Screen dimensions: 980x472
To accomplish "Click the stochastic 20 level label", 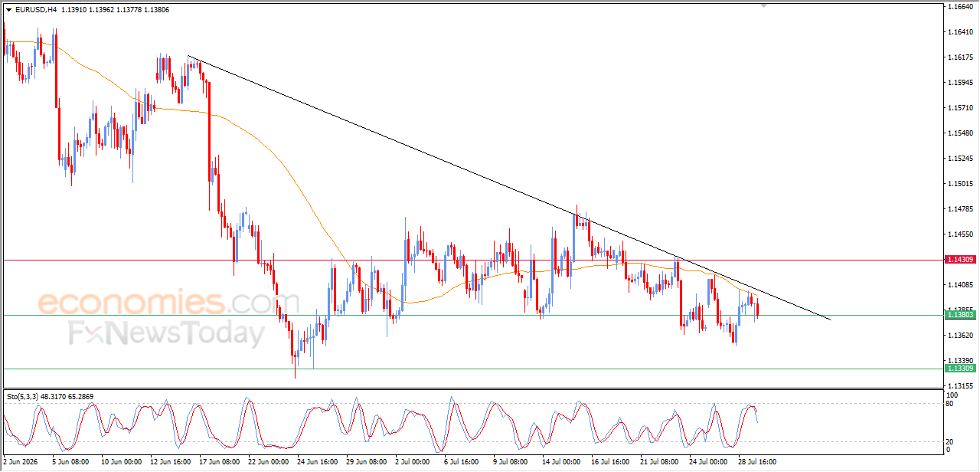I will click(x=950, y=441).
